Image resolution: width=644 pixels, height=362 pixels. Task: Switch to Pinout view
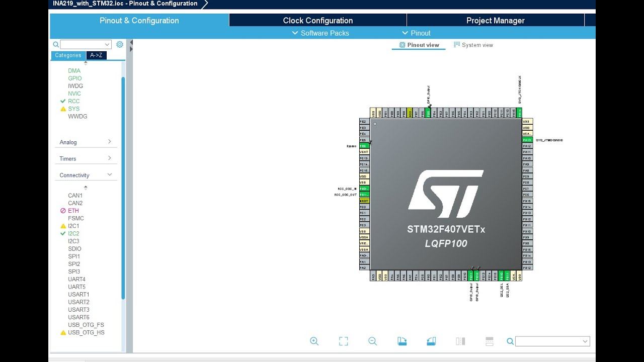click(419, 45)
